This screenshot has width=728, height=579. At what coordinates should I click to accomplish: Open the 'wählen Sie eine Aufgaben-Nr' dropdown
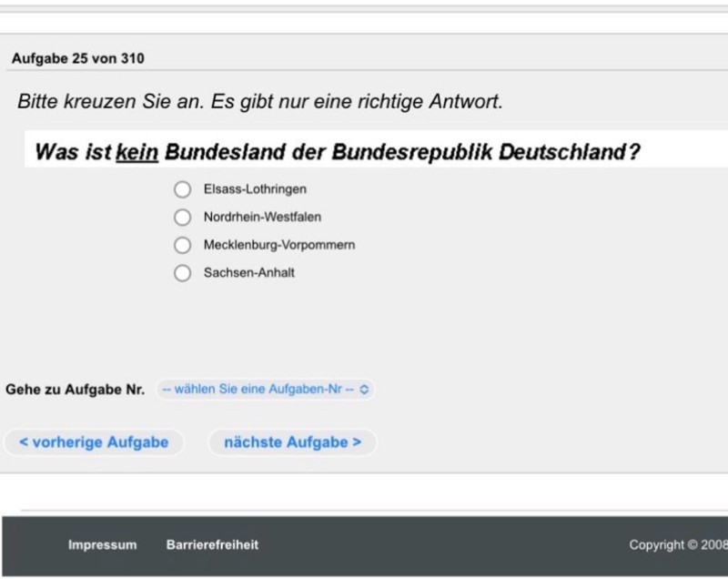265,390
